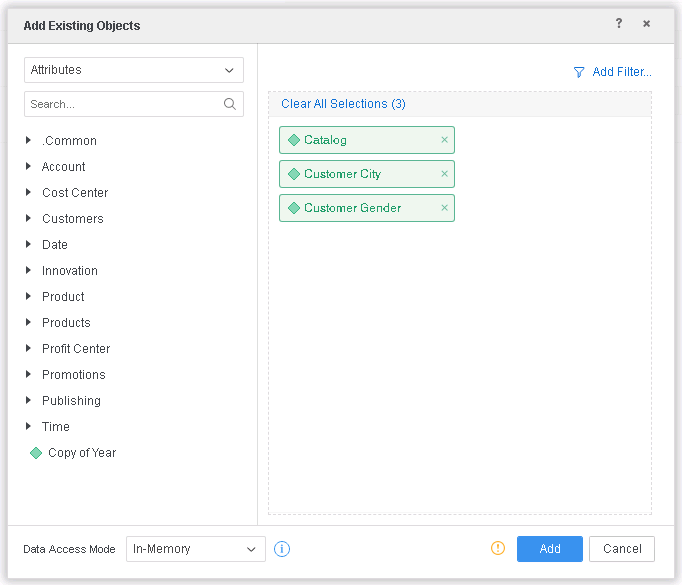Click the blue info icon

[x=282, y=549]
